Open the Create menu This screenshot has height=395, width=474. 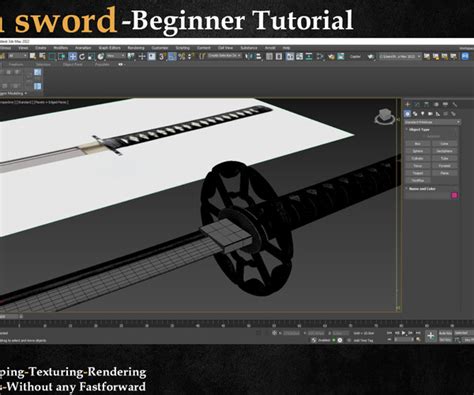41,48
